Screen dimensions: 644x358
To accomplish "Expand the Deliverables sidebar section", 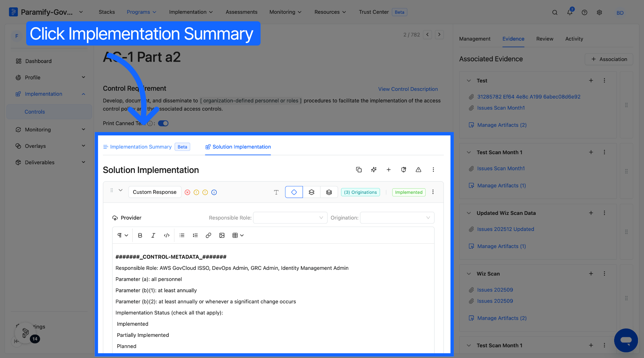I will point(84,162).
